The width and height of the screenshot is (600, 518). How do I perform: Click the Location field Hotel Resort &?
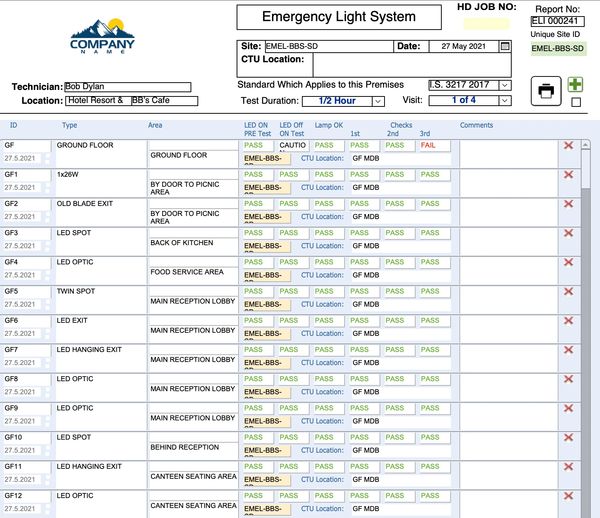click(98, 101)
